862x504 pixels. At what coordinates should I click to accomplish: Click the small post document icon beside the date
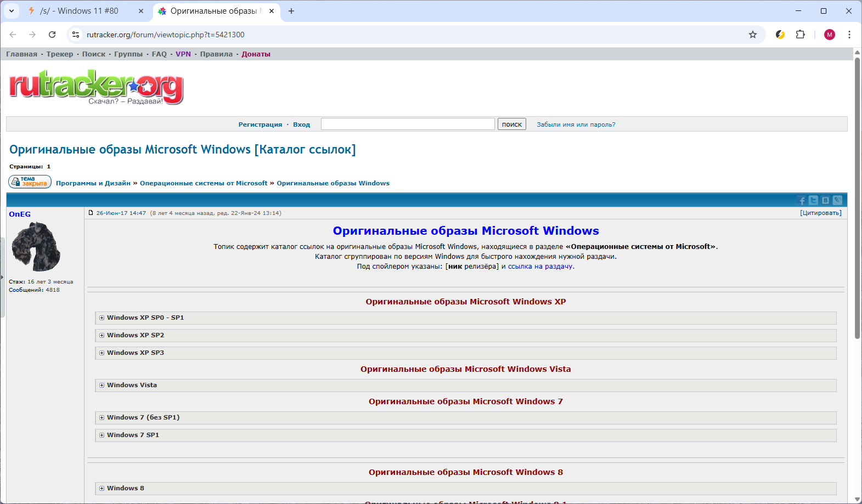(91, 213)
